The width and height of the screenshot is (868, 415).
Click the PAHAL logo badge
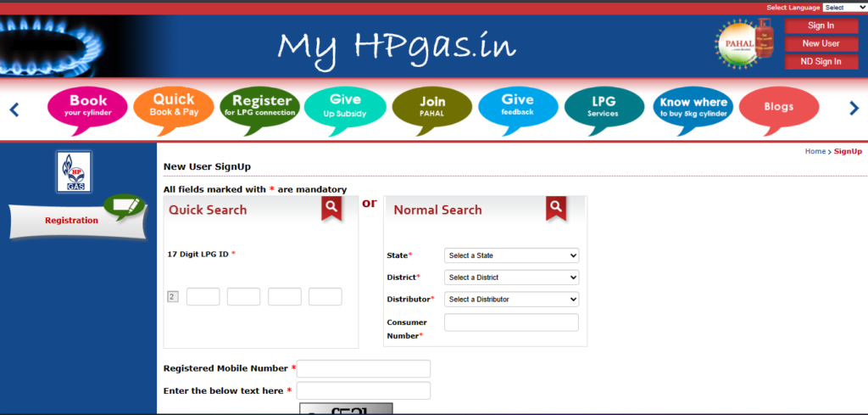click(x=744, y=43)
